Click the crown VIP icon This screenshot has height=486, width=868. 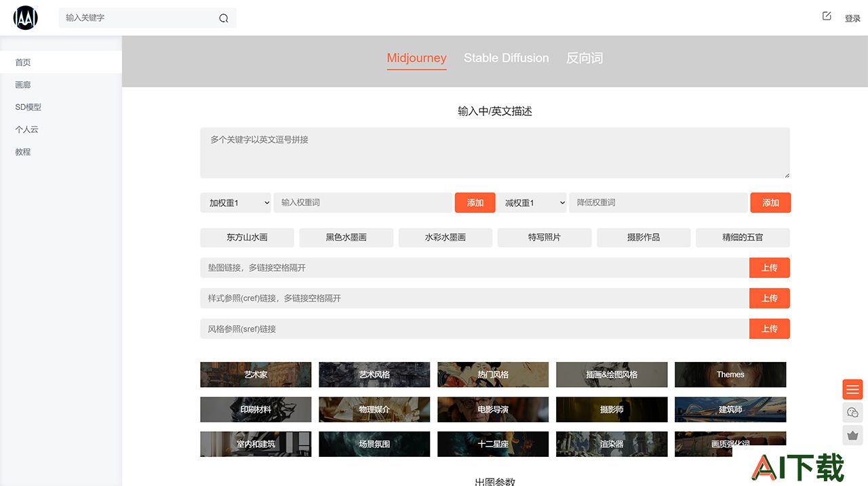pyautogui.click(x=853, y=435)
